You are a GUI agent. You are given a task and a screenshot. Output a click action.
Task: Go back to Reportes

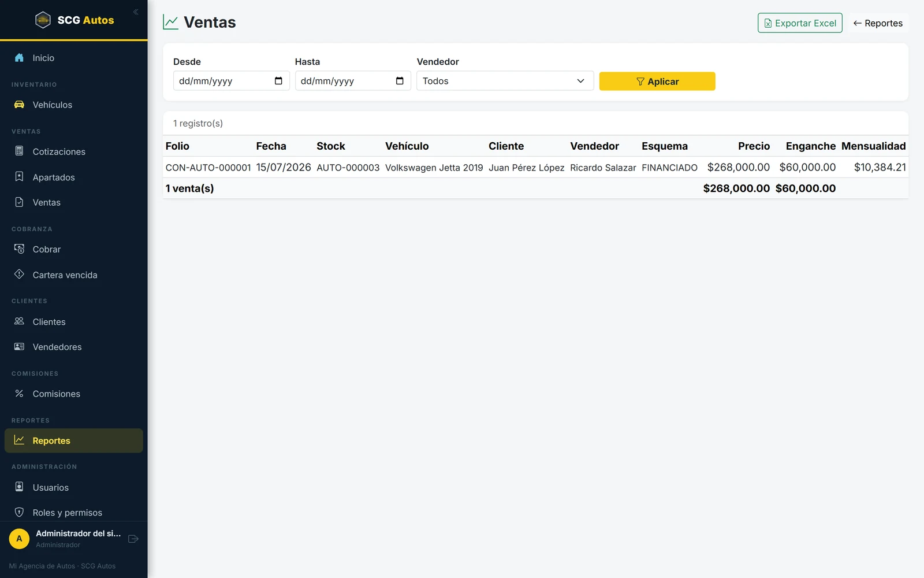tap(878, 23)
